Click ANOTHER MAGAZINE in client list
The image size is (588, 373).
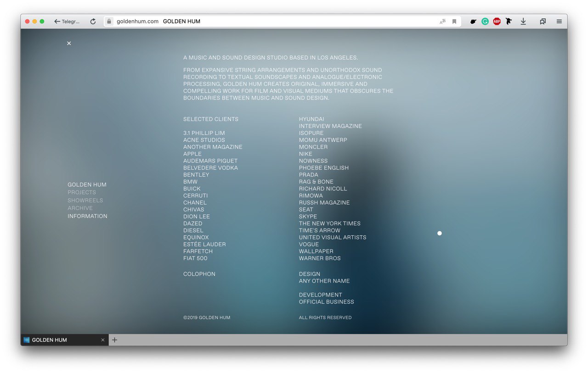coord(213,147)
